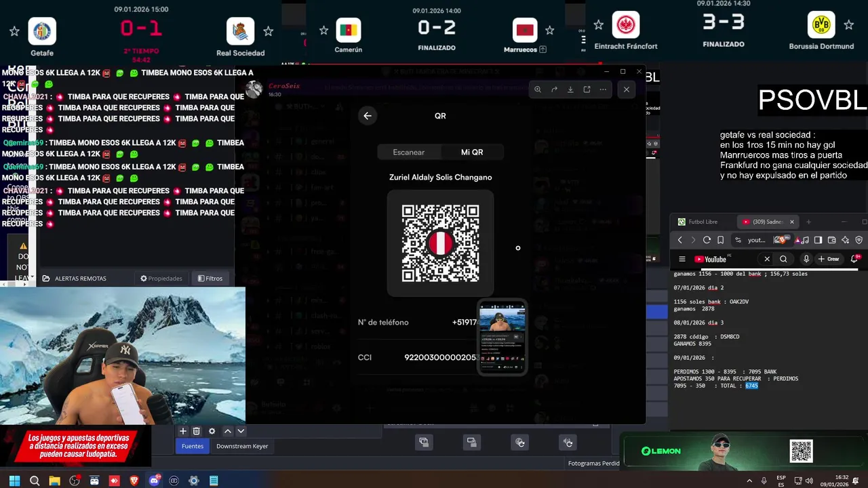Move source up with arrow
868x488 pixels.
[x=228, y=431]
